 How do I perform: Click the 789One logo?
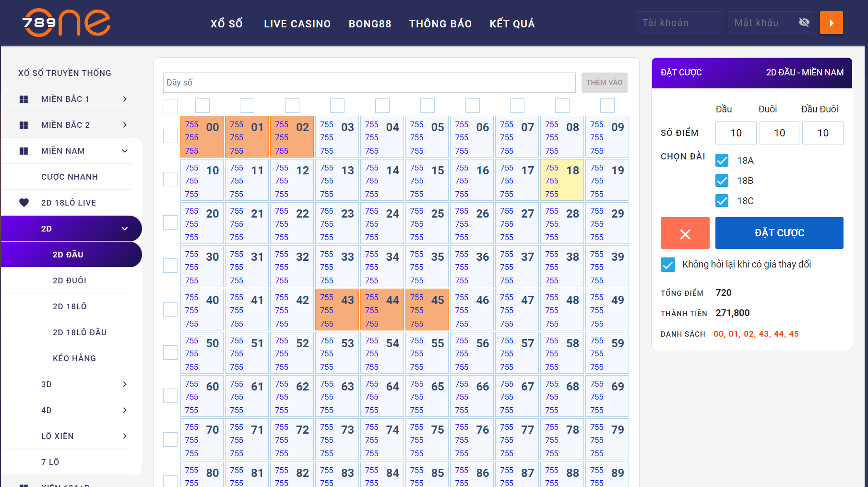(66, 23)
